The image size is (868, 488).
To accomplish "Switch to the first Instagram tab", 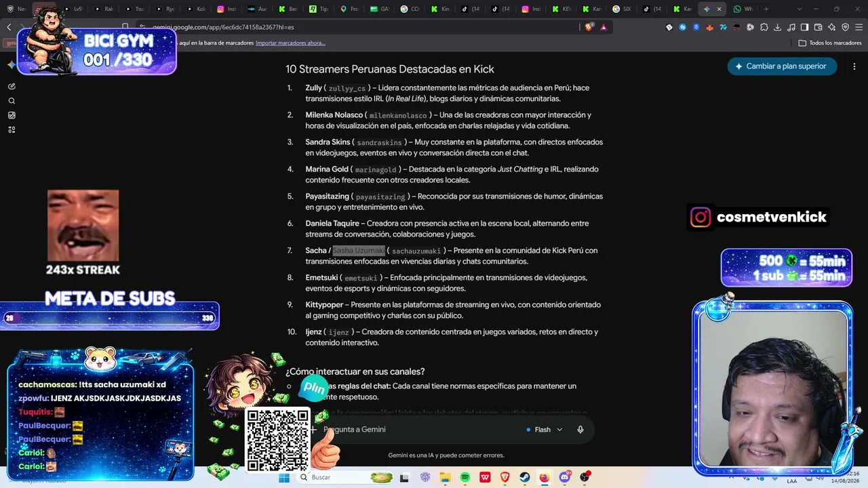I will [226, 9].
